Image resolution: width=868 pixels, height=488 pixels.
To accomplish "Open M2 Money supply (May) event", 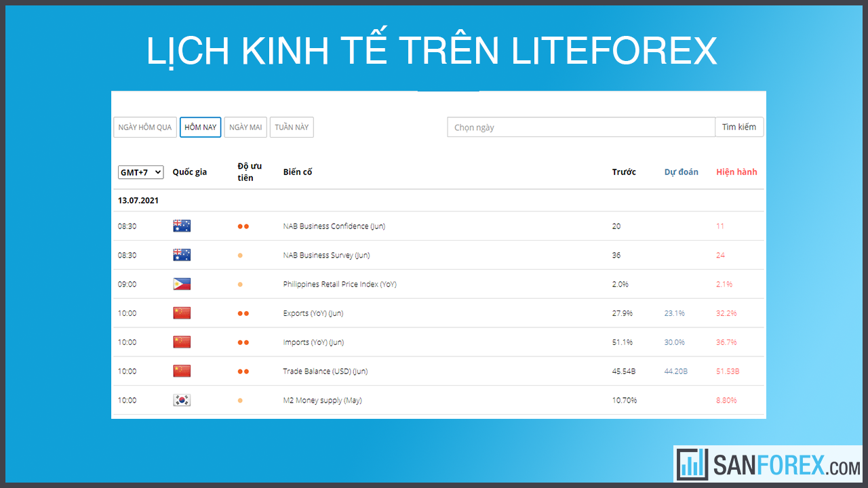I will tap(322, 401).
